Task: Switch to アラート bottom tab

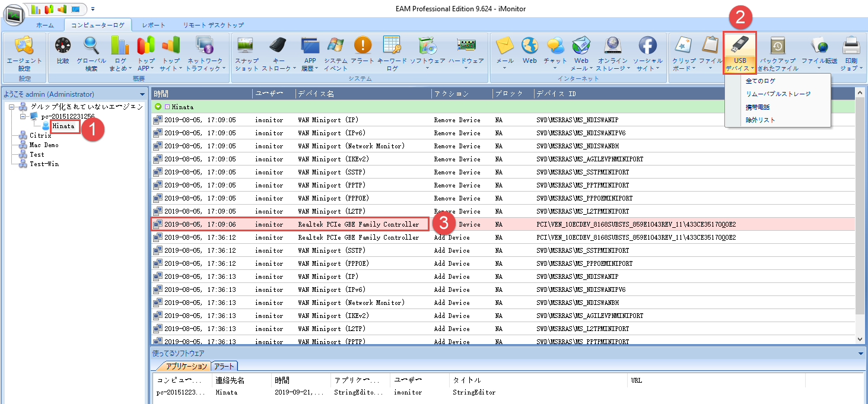Action: coord(224,366)
